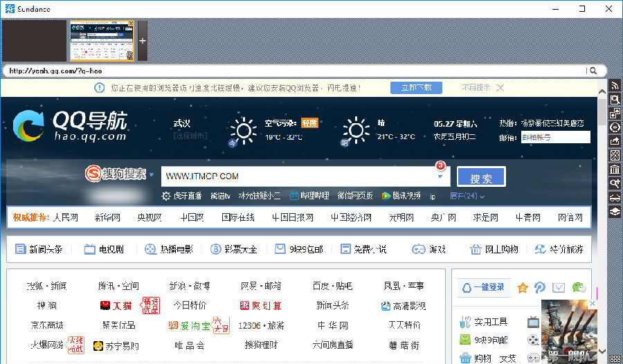This screenshot has width=623, height=364.
Task: Close the current tab thumbnail
Action: 131,24
